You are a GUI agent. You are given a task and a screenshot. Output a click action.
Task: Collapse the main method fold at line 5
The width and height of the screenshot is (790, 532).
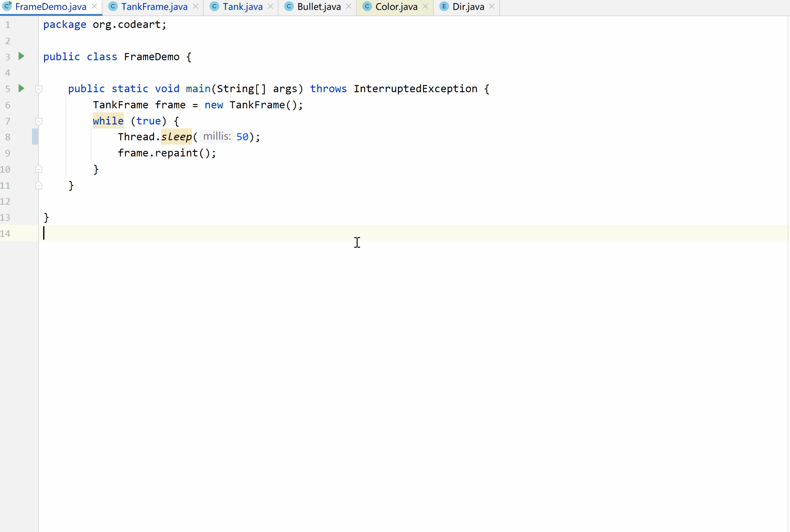tap(39, 89)
